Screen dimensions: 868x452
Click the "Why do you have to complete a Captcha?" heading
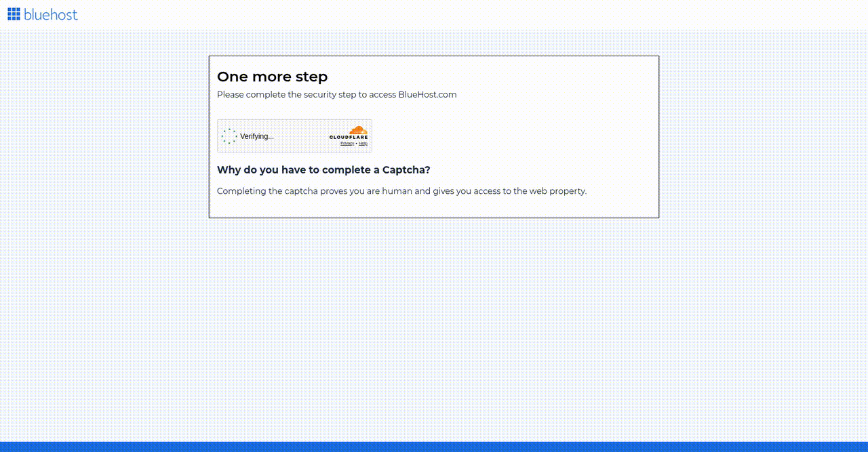323,169
